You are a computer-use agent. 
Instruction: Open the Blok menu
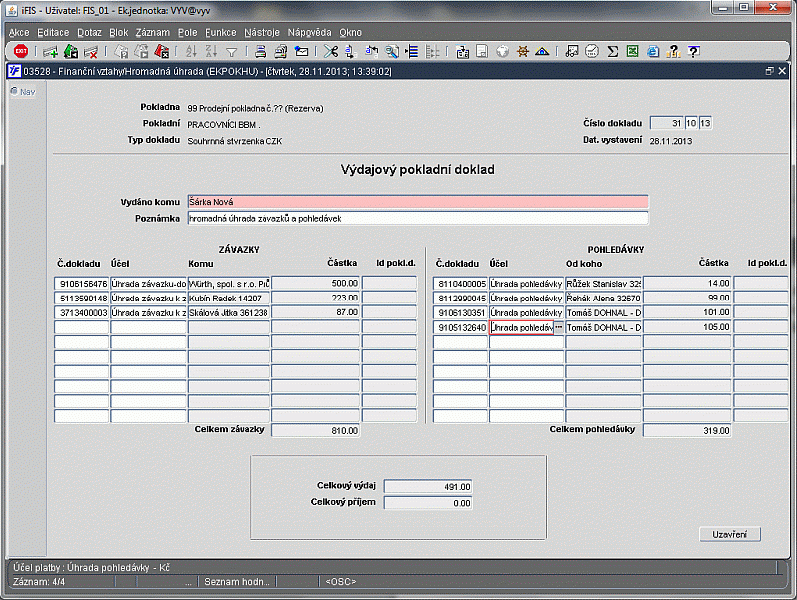[118, 33]
